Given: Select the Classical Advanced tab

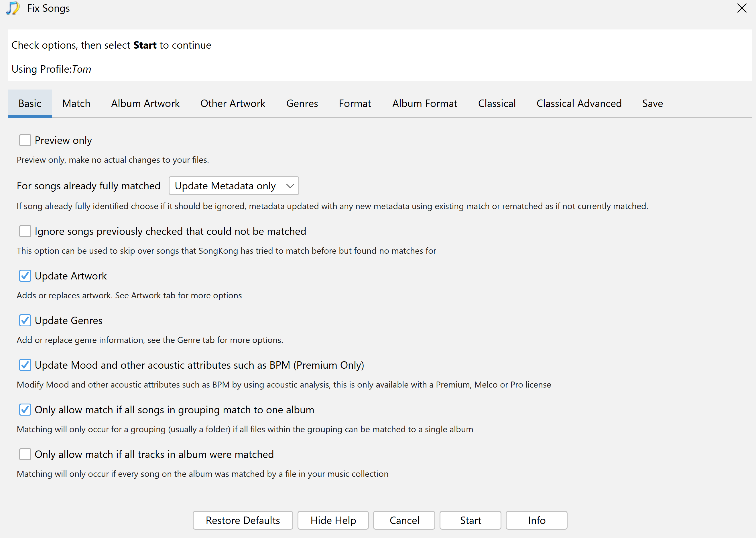Looking at the screenshot, I should (x=579, y=103).
